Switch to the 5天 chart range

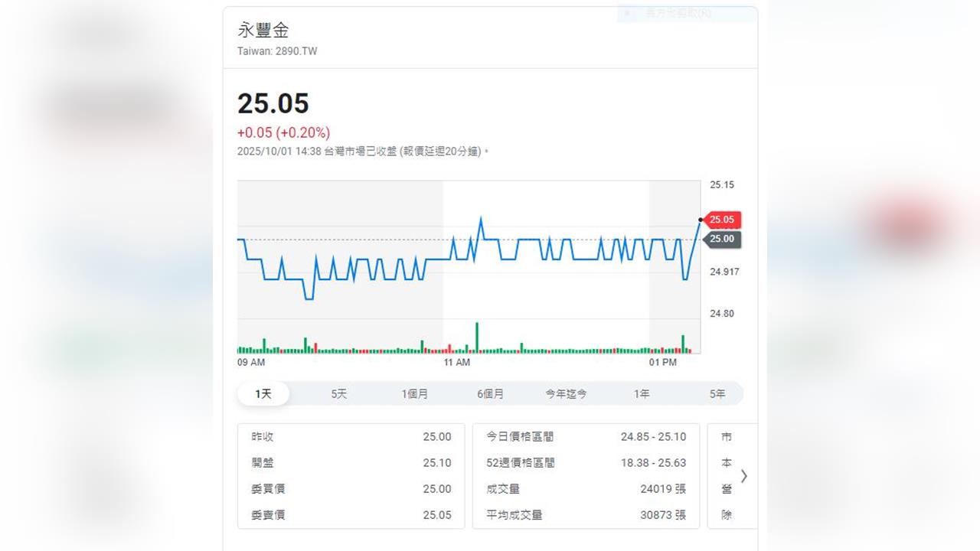(x=339, y=394)
